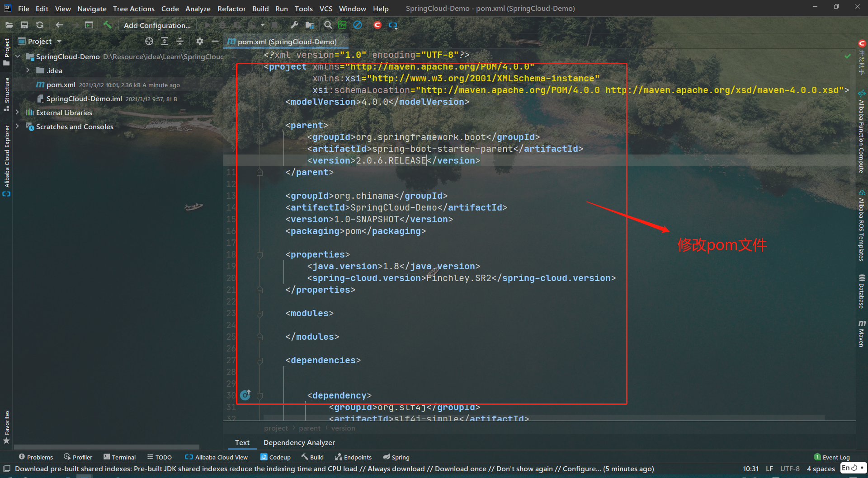Fold the opening dependencies tag block
868x478 pixels.
[x=259, y=360]
